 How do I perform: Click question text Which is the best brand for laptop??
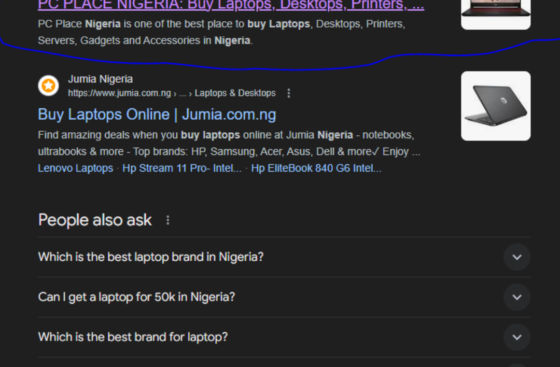(x=133, y=337)
